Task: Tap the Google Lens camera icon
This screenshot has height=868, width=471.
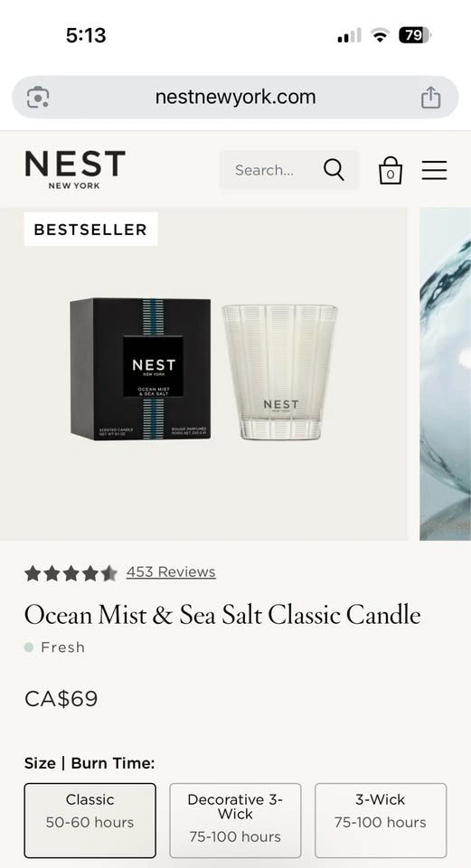Action: tap(38, 98)
